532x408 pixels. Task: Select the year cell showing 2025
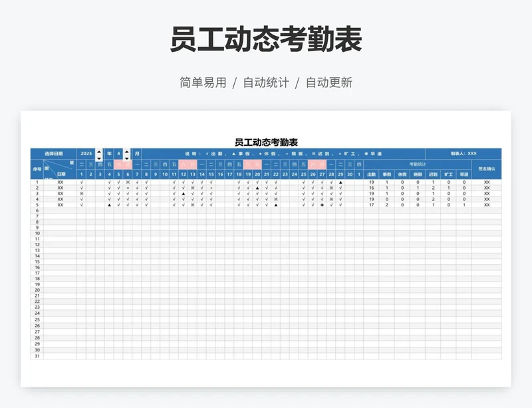[x=86, y=154]
